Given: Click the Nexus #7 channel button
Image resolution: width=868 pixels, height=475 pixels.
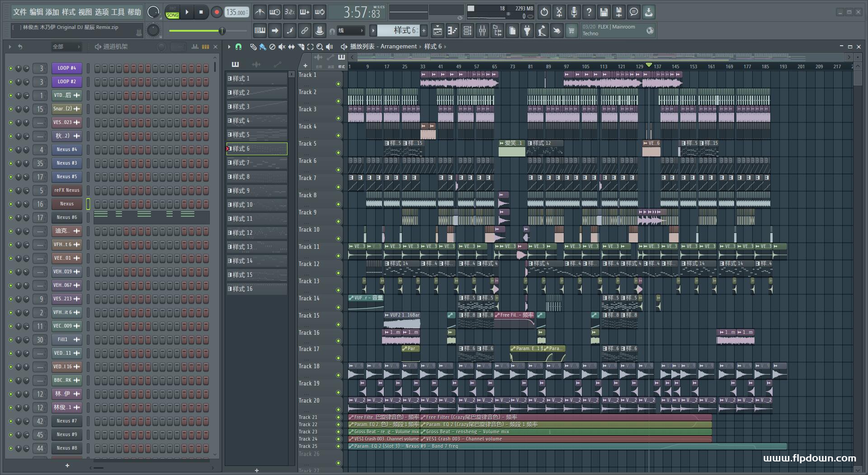Looking at the screenshot, I should (66, 421).
